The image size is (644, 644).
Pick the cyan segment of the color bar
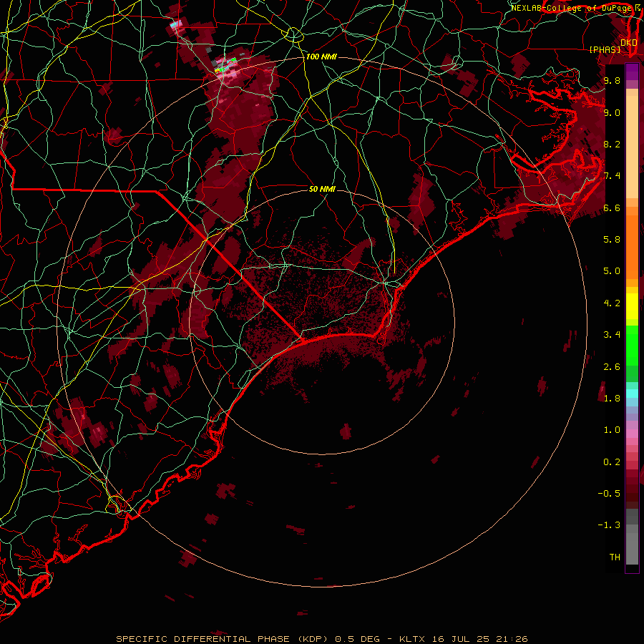(632, 394)
